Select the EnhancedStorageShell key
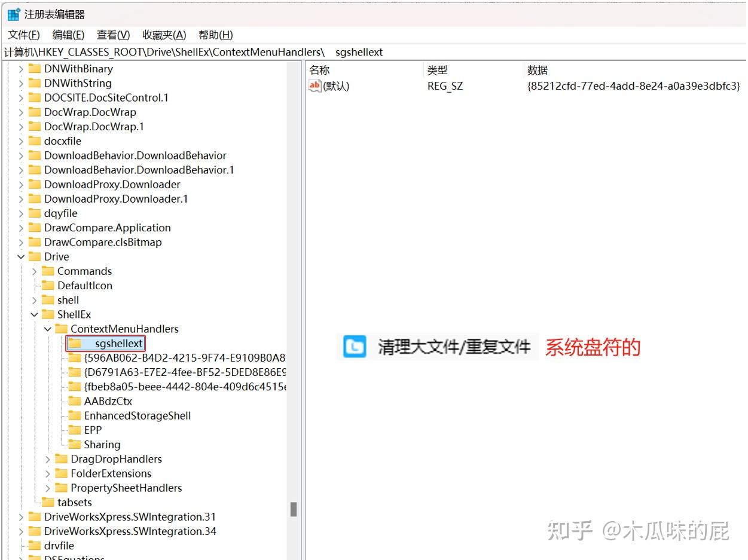Image resolution: width=748 pixels, height=560 pixels. pos(138,415)
